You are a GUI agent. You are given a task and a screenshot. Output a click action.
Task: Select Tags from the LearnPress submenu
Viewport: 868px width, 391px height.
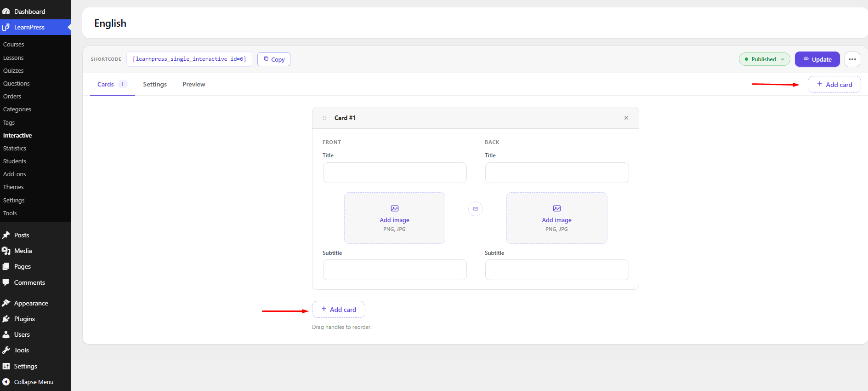coord(9,122)
